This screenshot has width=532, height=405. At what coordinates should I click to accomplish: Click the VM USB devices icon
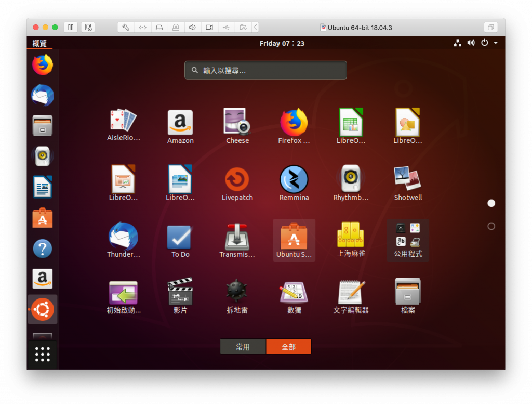(226, 28)
